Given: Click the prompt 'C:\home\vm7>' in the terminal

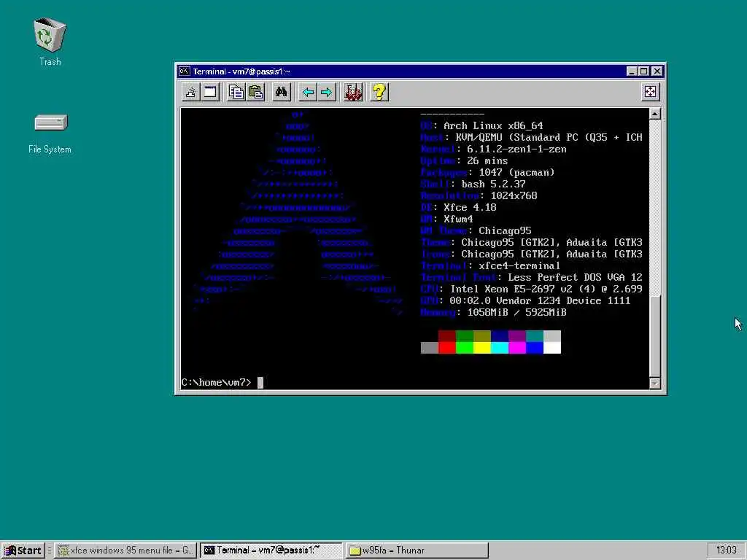Looking at the screenshot, I should (216, 382).
